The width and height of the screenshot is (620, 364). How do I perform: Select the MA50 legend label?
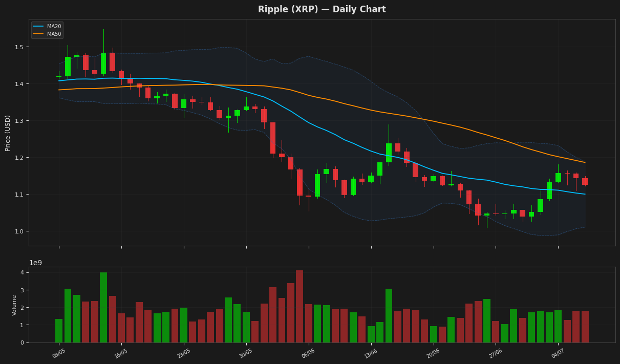[x=54, y=34]
